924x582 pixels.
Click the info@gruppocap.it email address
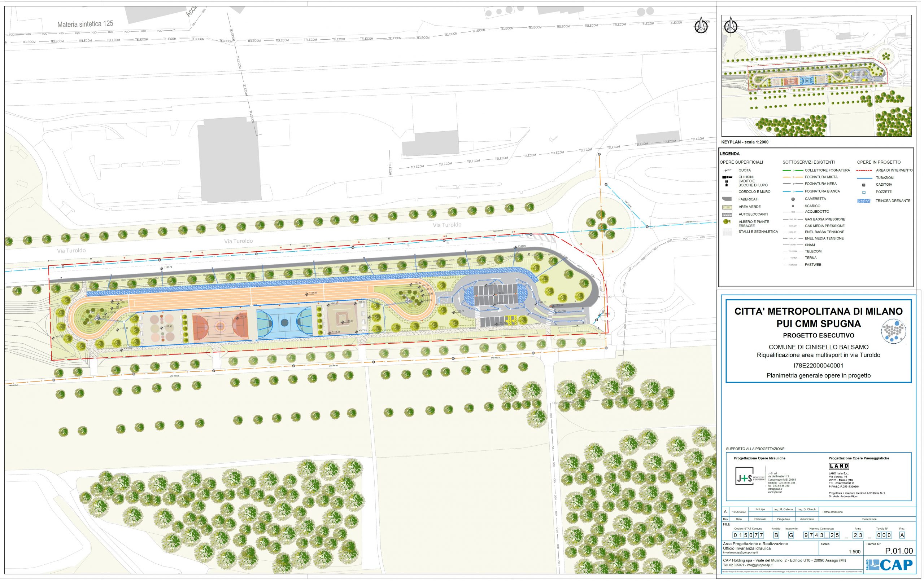(x=759, y=565)
